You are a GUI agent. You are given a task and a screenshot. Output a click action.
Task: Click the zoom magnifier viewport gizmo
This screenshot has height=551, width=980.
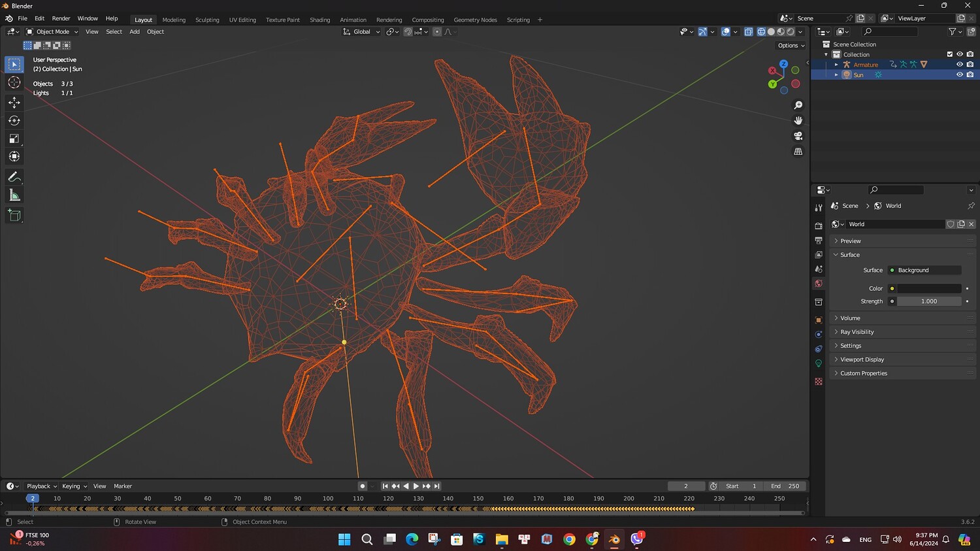tap(798, 105)
